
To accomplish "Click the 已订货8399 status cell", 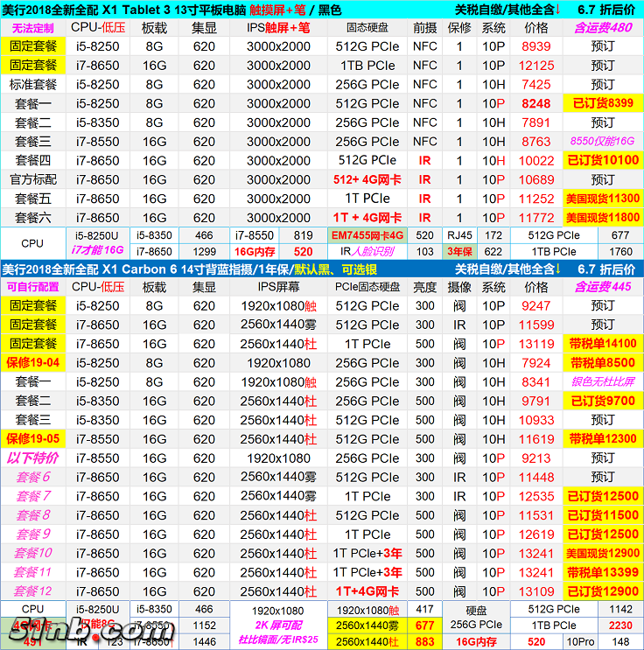I will click(x=602, y=103).
